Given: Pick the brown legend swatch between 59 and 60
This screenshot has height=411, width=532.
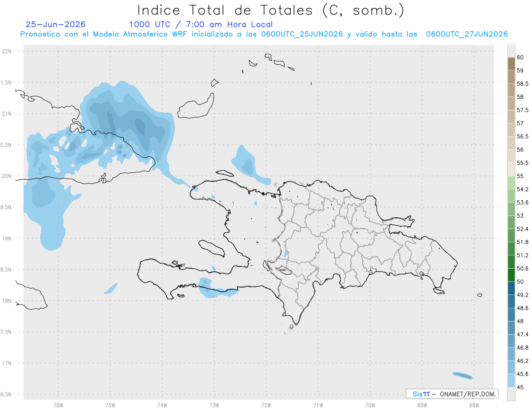Looking at the screenshot, I should [x=511, y=64].
